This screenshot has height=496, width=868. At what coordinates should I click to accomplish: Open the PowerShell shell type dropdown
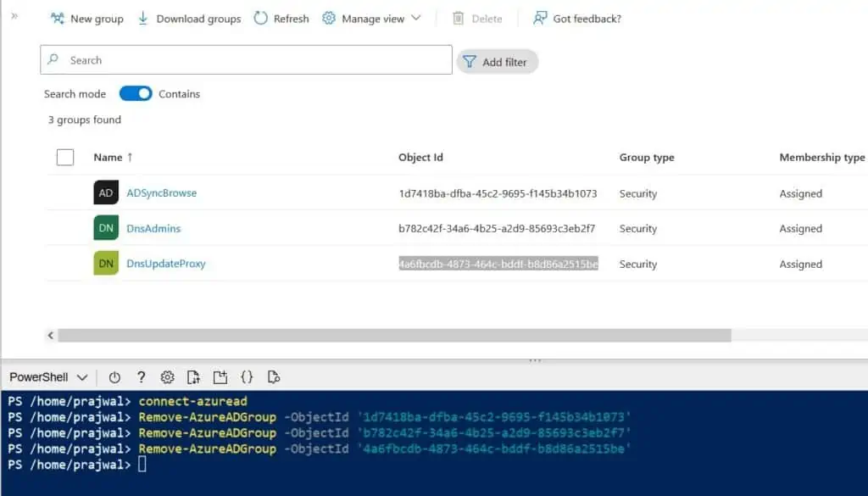(48, 377)
